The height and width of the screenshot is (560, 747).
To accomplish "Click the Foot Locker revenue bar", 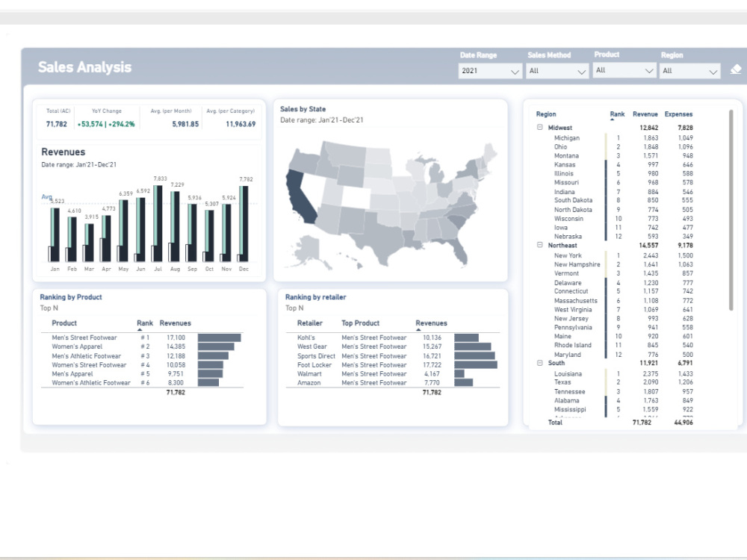I will [x=475, y=365].
